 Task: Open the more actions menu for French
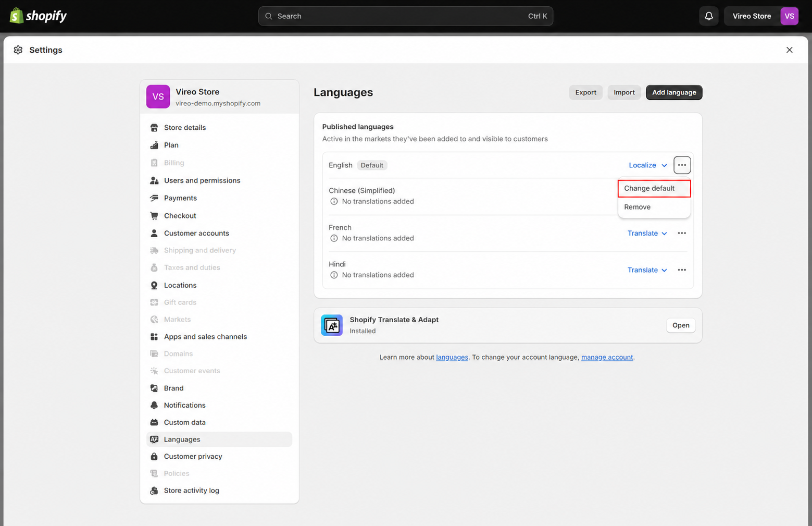[x=682, y=234]
